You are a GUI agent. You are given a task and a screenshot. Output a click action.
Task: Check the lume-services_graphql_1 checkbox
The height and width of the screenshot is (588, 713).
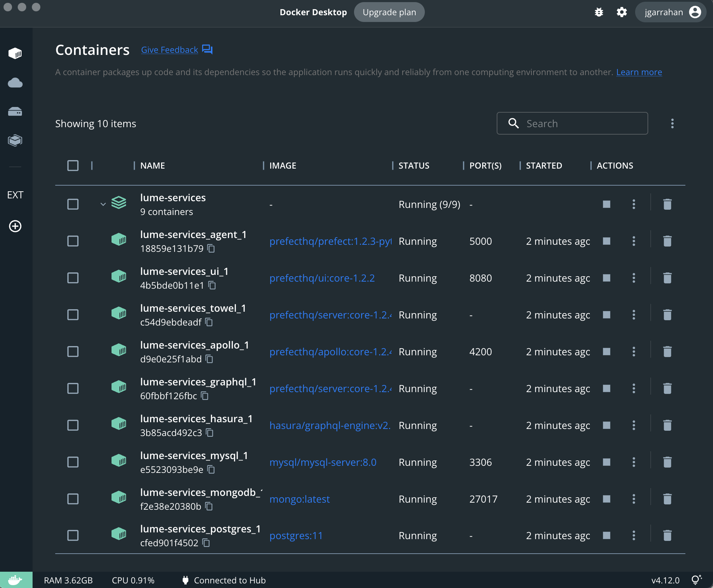(73, 388)
